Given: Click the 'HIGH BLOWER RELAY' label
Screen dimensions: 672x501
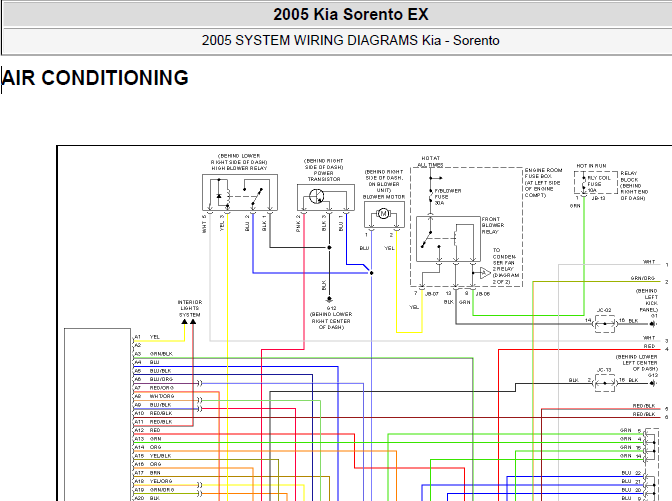Looking at the screenshot, I should point(239,168).
